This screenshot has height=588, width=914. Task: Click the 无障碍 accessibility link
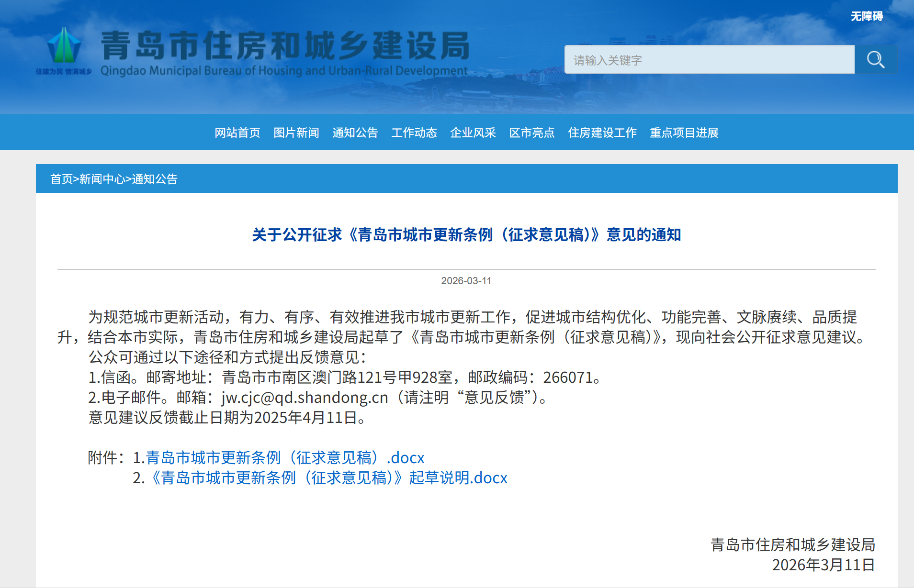866,16
